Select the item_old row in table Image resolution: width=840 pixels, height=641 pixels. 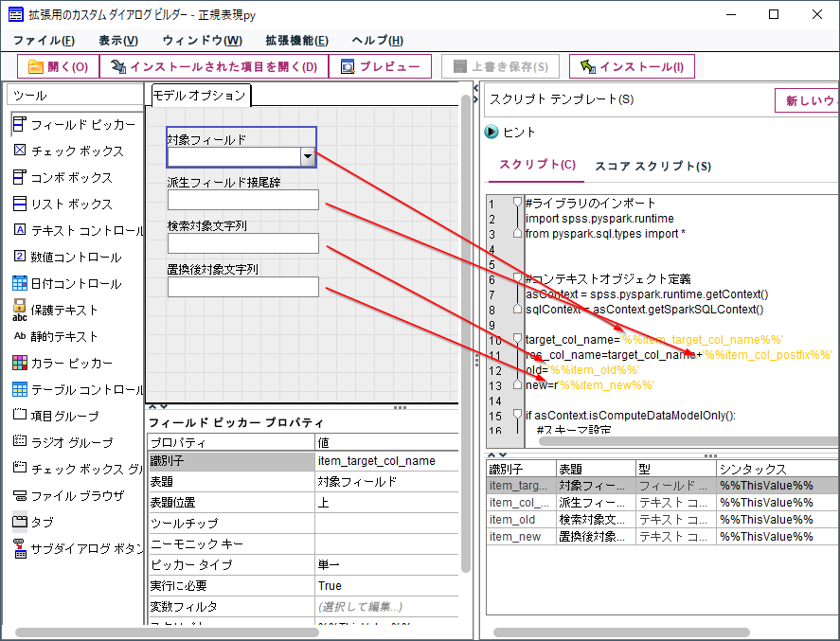[662, 520]
